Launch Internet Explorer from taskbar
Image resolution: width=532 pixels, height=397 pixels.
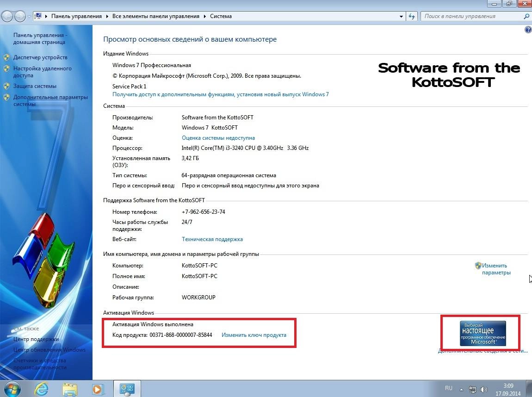pyautogui.click(x=41, y=389)
